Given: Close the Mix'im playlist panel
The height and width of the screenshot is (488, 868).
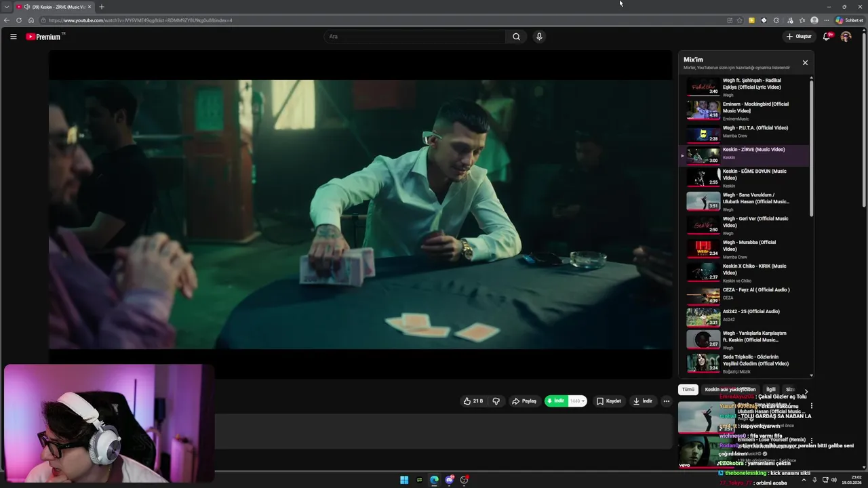Looking at the screenshot, I should [x=805, y=62].
